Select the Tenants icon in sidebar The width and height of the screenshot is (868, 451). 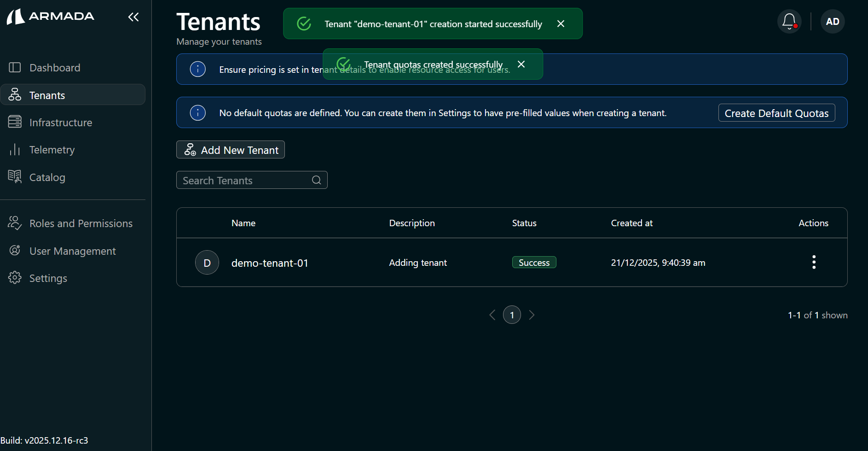point(15,94)
